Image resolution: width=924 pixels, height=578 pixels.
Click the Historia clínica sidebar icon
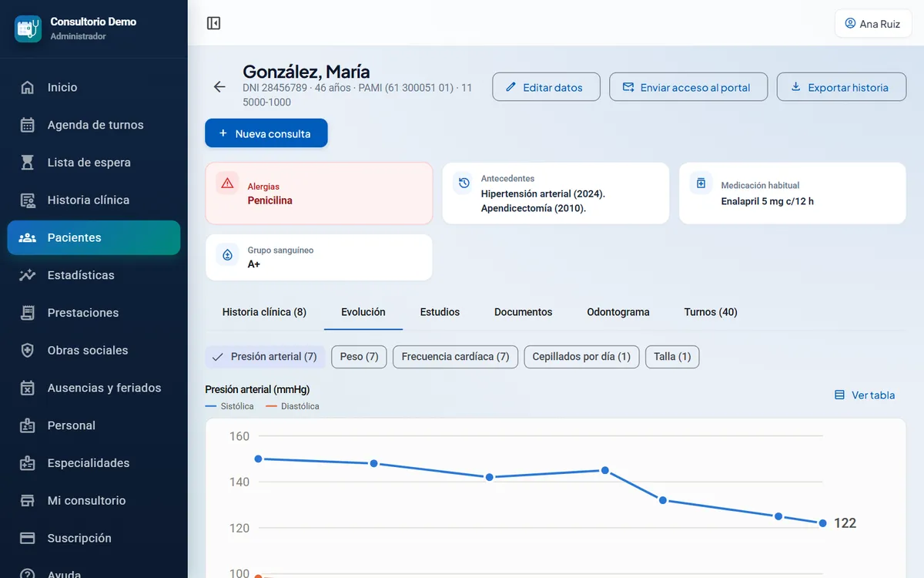[28, 200]
